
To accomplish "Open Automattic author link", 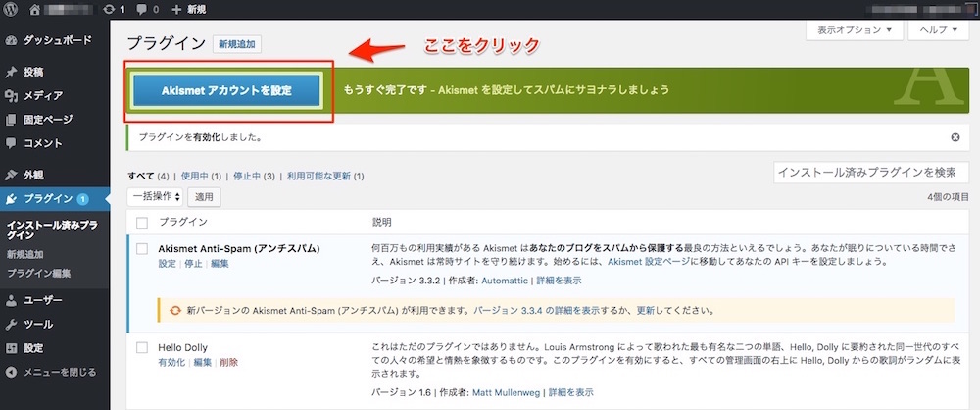I will [505, 282].
